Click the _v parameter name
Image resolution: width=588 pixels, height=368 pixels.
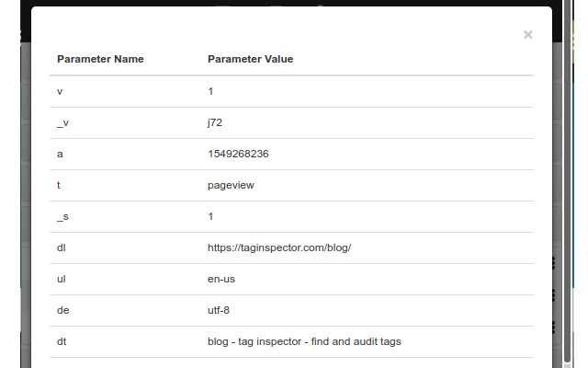pos(62,122)
